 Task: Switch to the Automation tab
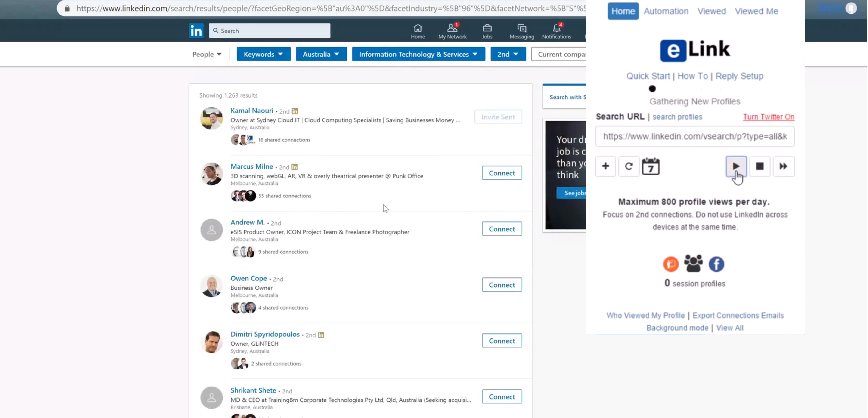click(666, 11)
